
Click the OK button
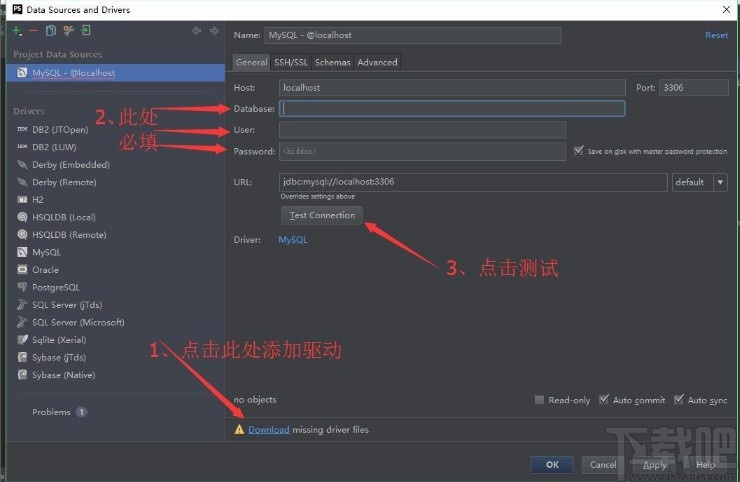point(552,465)
